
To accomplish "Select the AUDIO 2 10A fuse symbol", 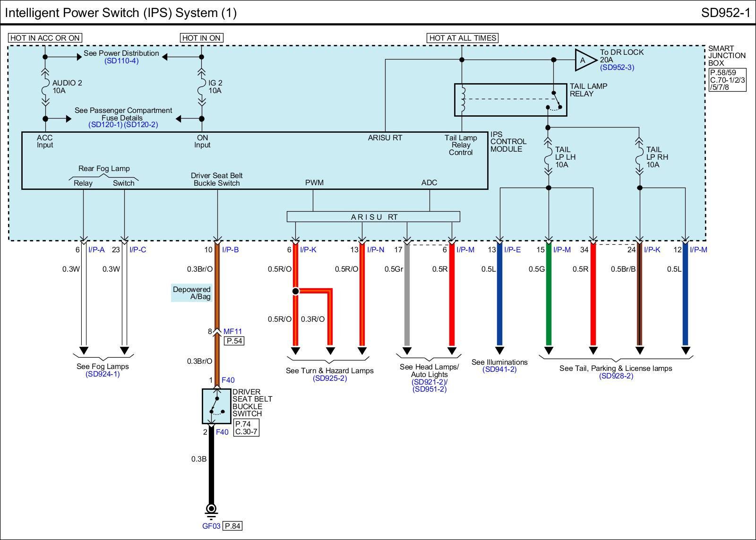I will point(45,87).
